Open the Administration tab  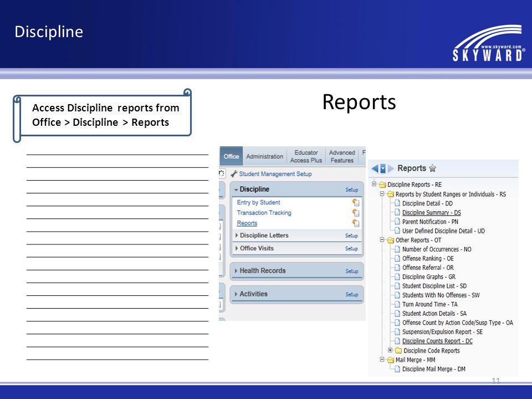click(x=265, y=156)
